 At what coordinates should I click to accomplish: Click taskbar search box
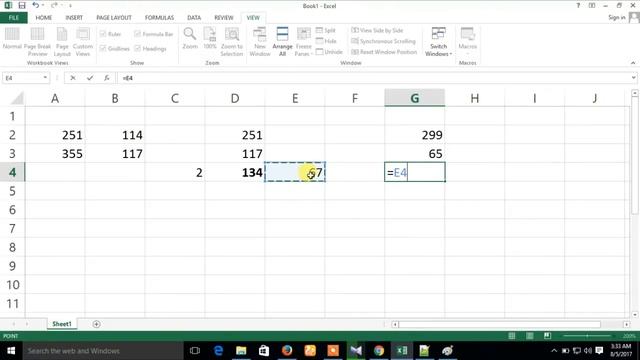coord(103,351)
